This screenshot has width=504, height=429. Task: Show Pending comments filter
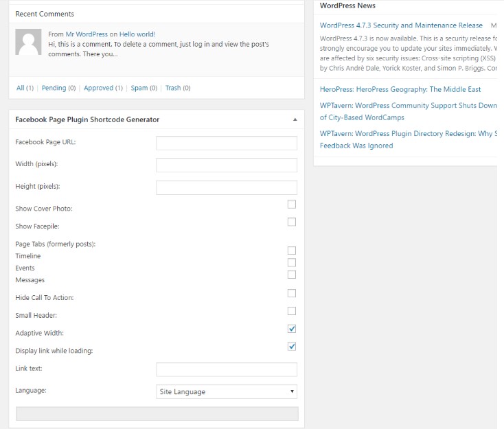[54, 88]
